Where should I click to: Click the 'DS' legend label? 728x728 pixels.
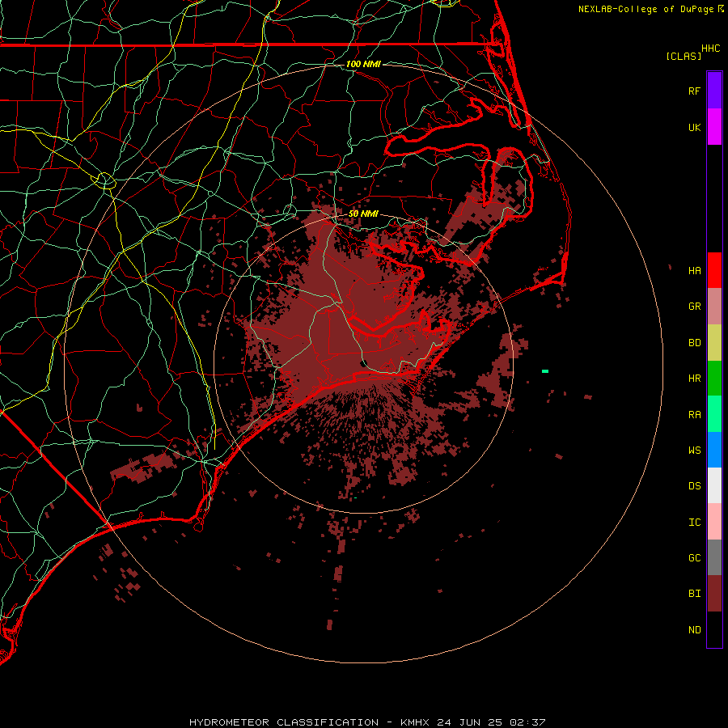click(x=695, y=486)
